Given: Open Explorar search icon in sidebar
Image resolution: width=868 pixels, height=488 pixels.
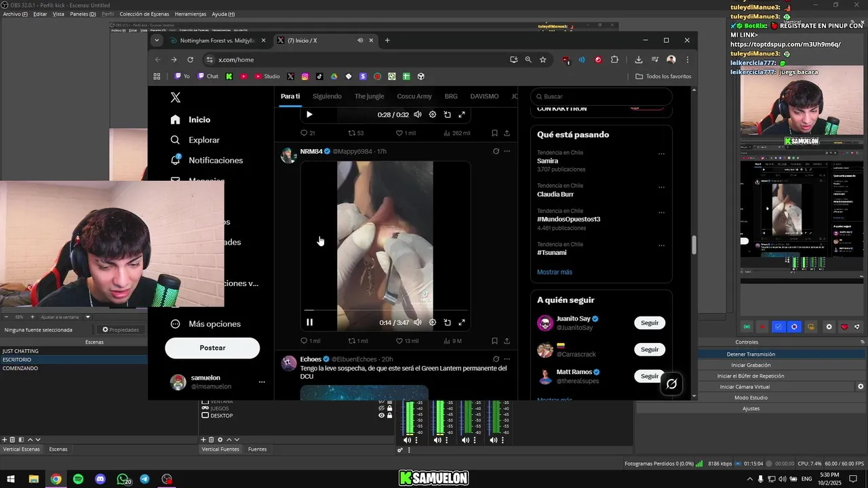Looking at the screenshot, I should [x=175, y=140].
